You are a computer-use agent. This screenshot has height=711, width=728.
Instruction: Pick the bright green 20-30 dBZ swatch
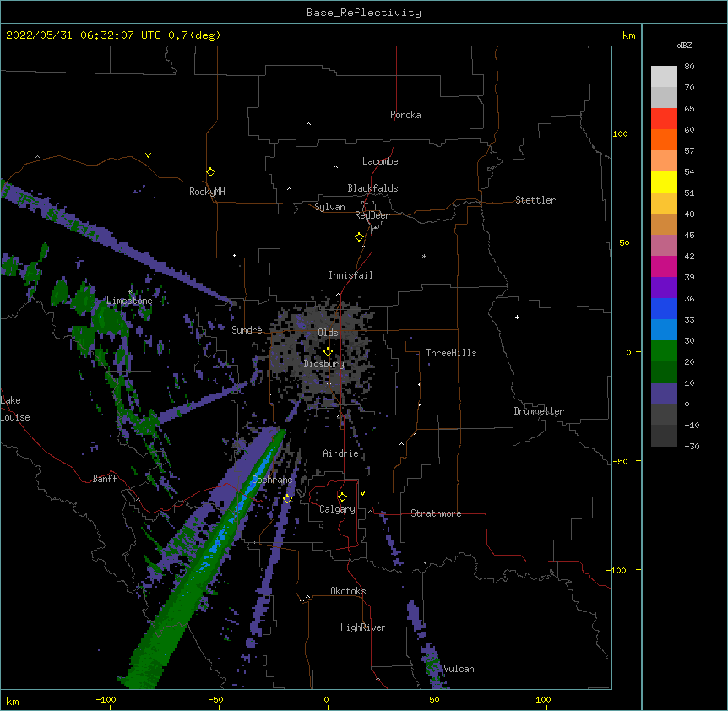coord(664,351)
